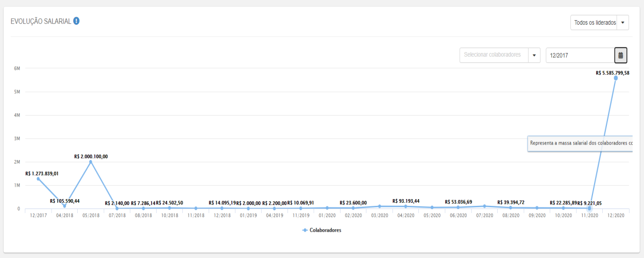Click the info icon beside Evolução Salarial
Screen dimensions: 644x258
click(76, 21)
